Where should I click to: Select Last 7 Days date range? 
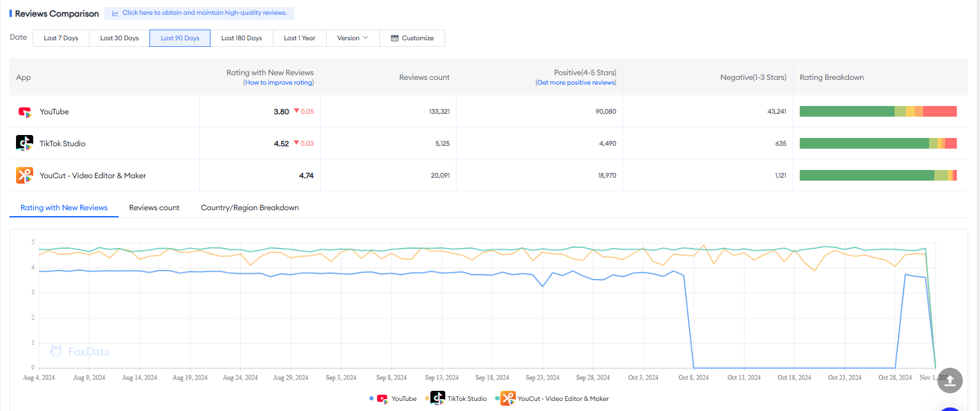coord(61,38)
